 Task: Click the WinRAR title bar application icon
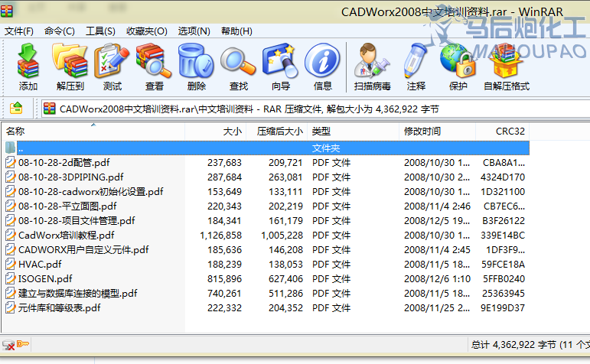tap(6, 11)
